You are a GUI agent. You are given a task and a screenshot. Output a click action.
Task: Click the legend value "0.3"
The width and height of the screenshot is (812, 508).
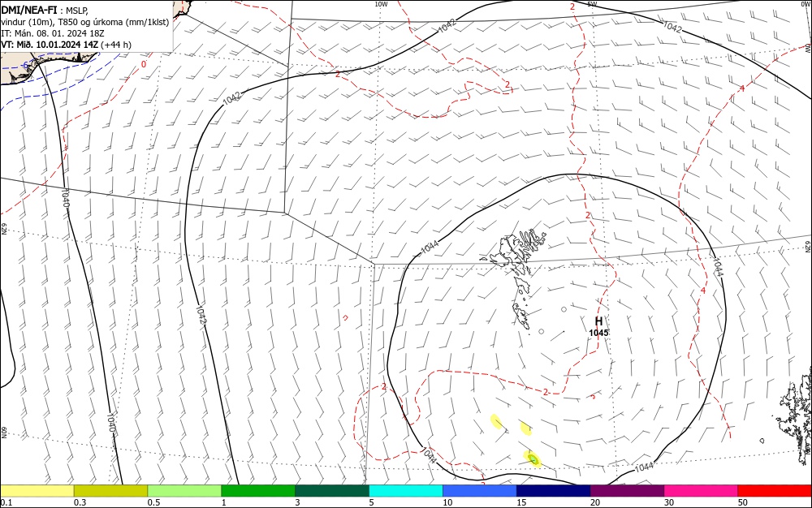(80, 502)
